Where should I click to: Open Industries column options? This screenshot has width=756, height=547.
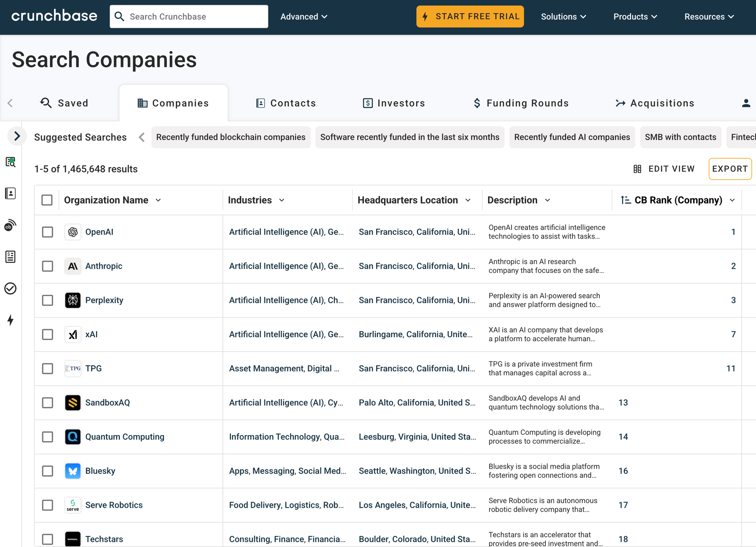point(282,200)
